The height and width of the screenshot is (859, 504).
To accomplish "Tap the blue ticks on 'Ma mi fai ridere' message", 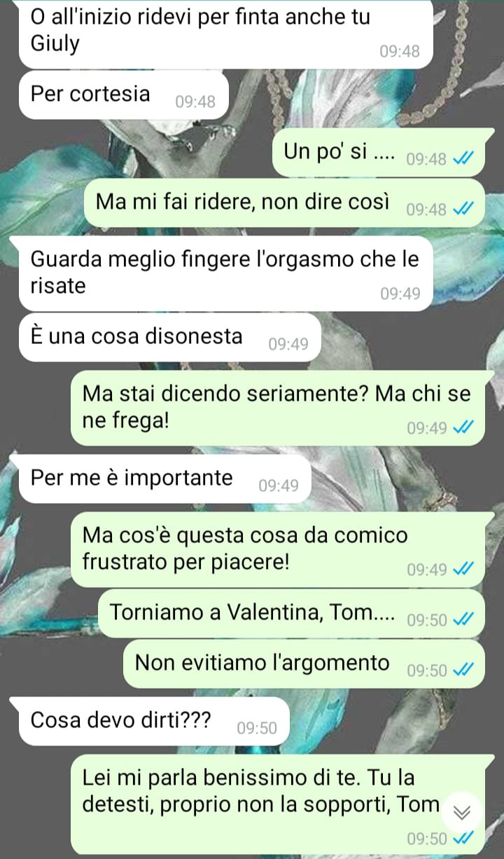I will 463,209.
